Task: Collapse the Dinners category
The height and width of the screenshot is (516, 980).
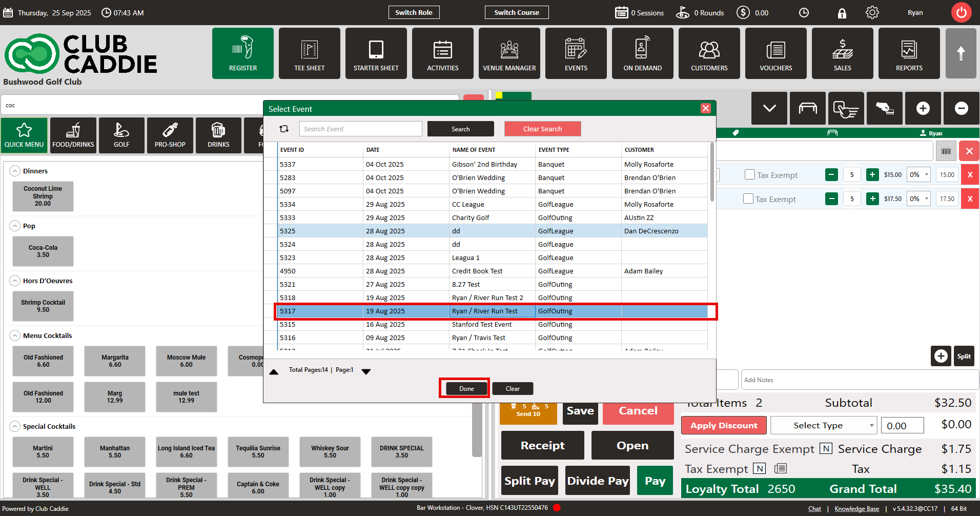Action: 15,171
